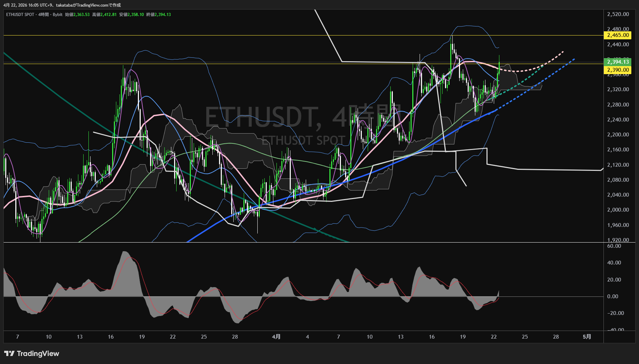Click the open value 2,363.53 in header
The height and width of the screenshot is (364, 639).
pos(81,15)
